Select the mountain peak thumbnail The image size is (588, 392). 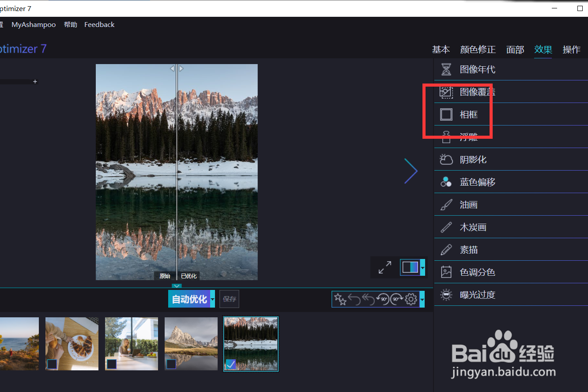[x=191, y=344]
